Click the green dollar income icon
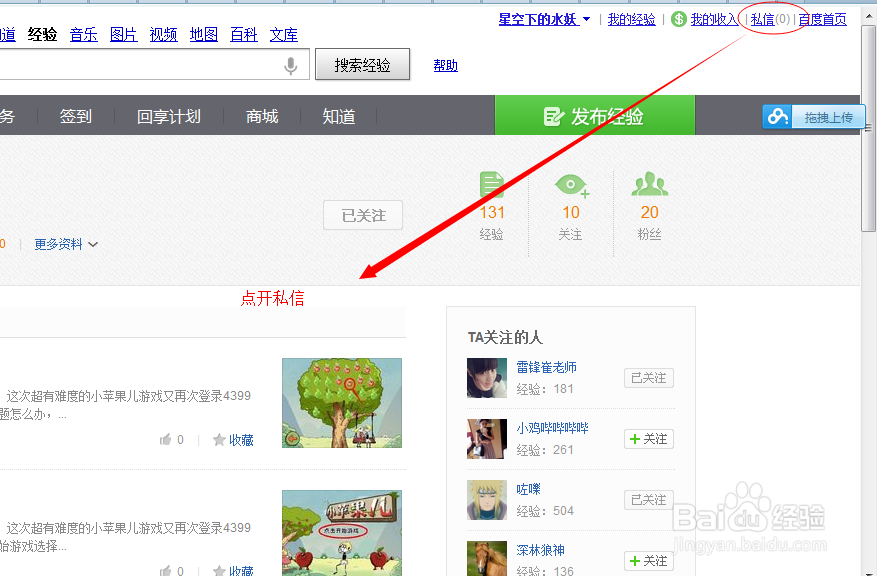 (x=678, y=20)
